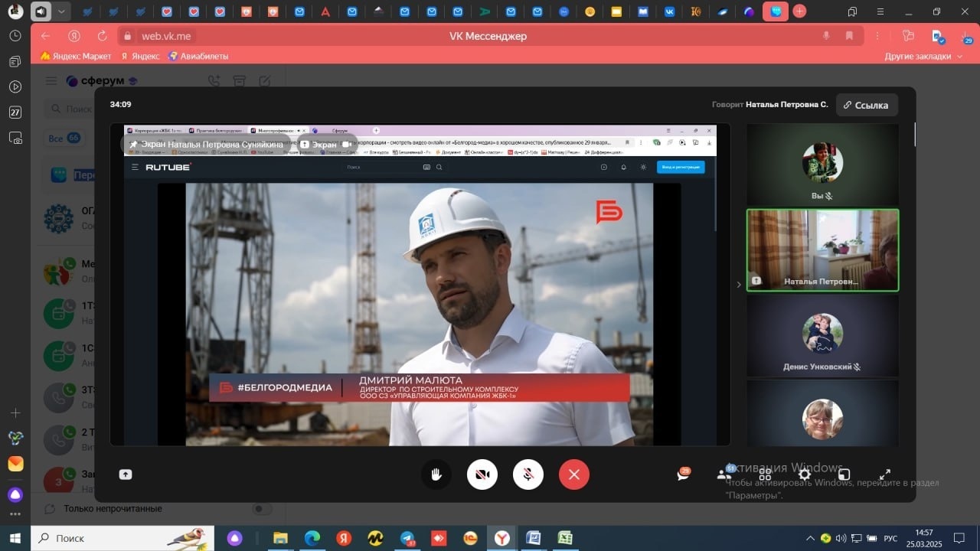Select Наталья Петровна's video thumbnail
This screenshot has width=980, height=551.
tap(822, 250)
